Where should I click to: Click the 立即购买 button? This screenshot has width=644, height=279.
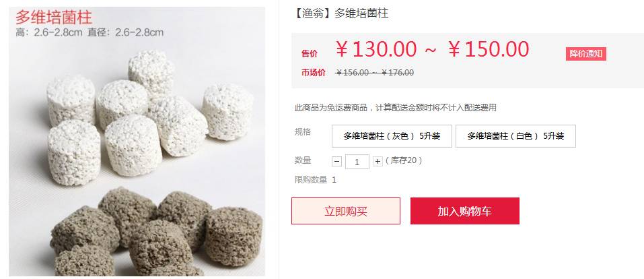346,211
